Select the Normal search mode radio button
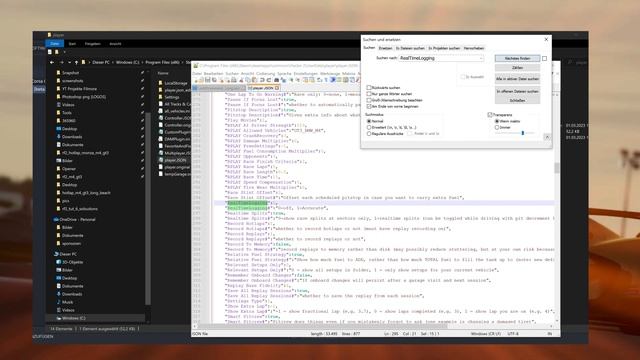Viewport: 640px width, 360px height. point(369,121)
